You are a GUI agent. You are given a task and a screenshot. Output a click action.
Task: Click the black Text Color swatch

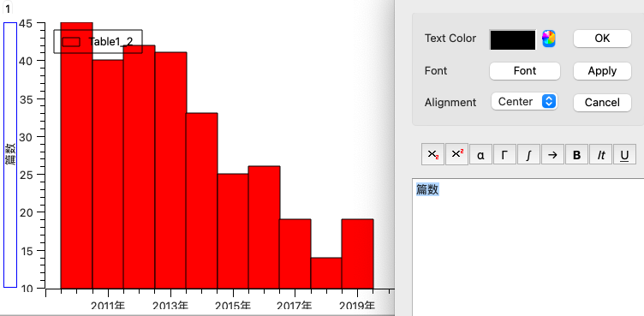click(513, 40)
